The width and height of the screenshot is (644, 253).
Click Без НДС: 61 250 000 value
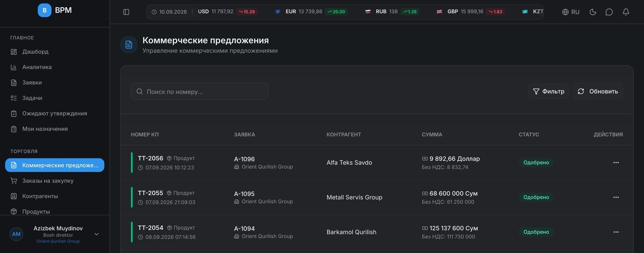click(448, 202)
